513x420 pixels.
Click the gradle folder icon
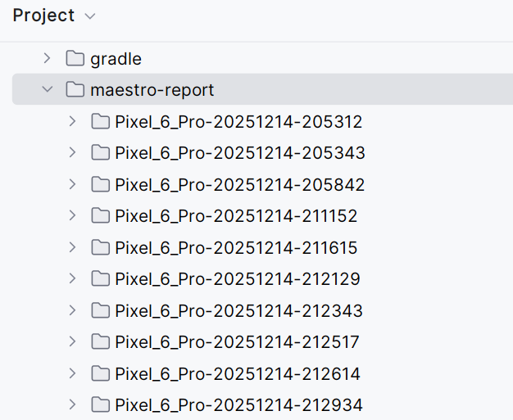tap(75, 58)
